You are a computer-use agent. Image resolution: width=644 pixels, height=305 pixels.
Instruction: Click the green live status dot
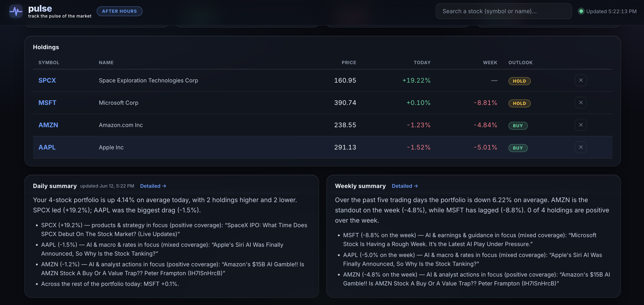[x=581, y=11]
